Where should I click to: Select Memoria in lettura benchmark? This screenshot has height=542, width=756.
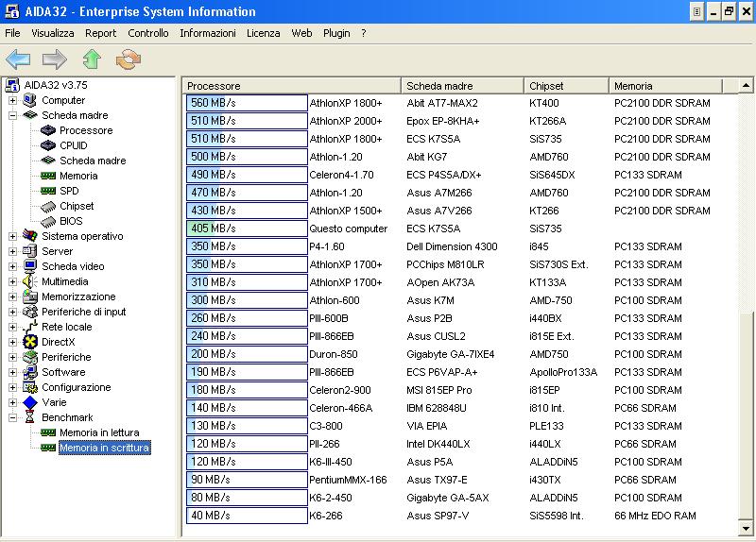[99, 432]
